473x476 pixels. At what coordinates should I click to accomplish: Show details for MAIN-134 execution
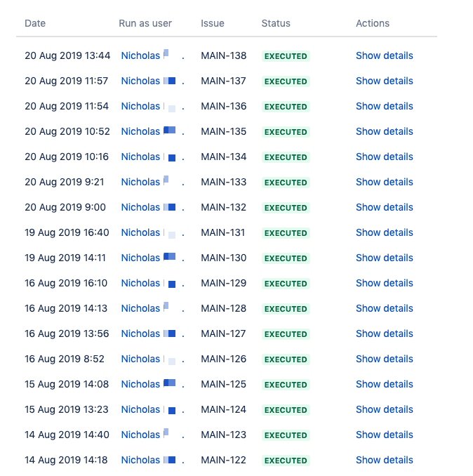point(384,157)
